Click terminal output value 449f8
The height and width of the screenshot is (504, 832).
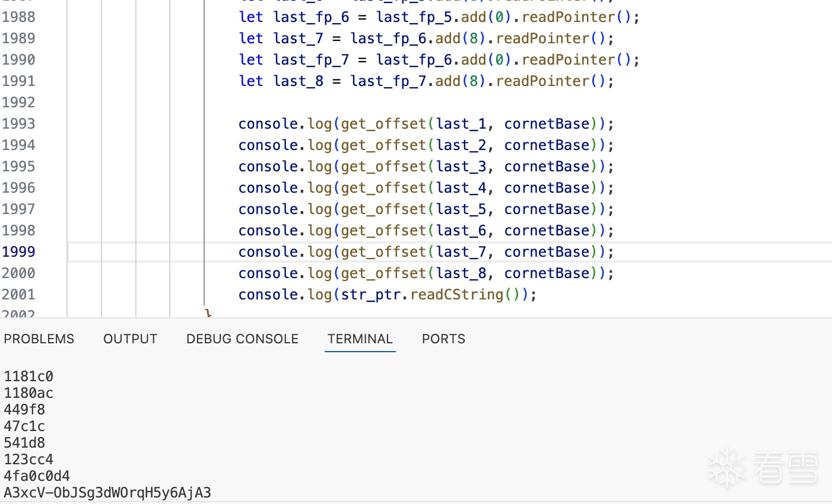pos(24,410)
